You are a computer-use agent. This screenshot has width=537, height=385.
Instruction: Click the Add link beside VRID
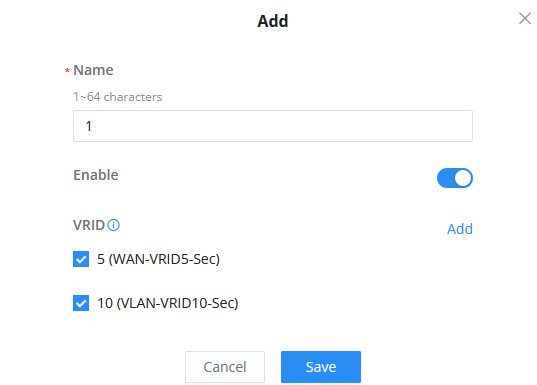click(460, 229)
